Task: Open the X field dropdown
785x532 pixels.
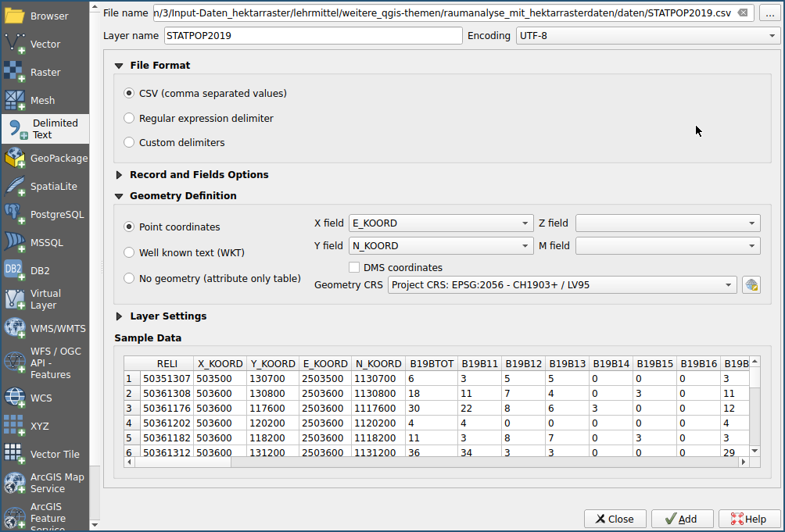Action: [x=442, y=223]
